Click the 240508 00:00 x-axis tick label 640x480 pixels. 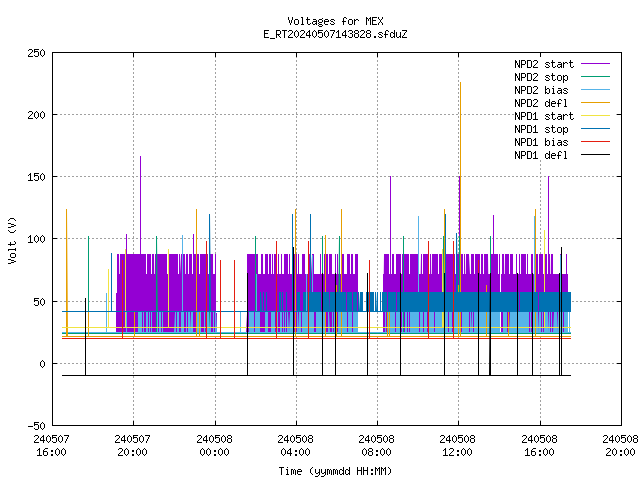tap(214, 445)
